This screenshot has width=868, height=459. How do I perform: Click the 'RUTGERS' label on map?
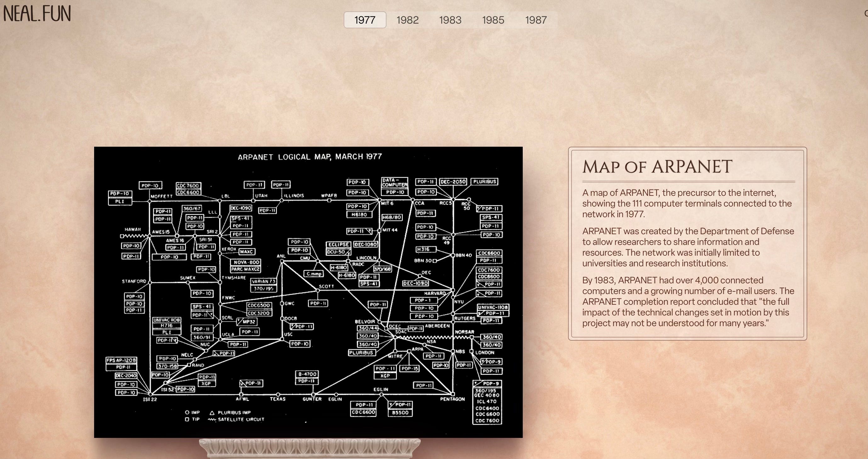click(465, 319)
